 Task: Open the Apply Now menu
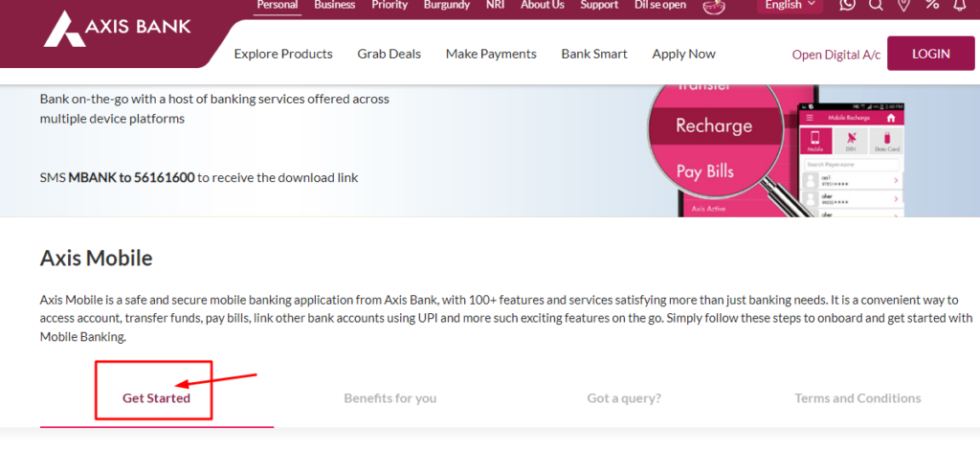click(x=683, y=54)
